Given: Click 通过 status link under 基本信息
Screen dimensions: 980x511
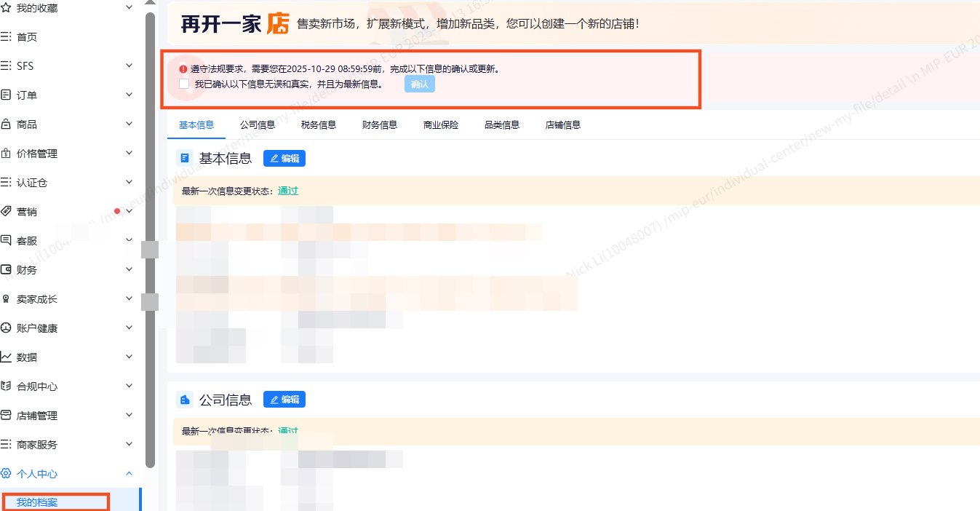Looking at the screenshot, I should point(288,191).
